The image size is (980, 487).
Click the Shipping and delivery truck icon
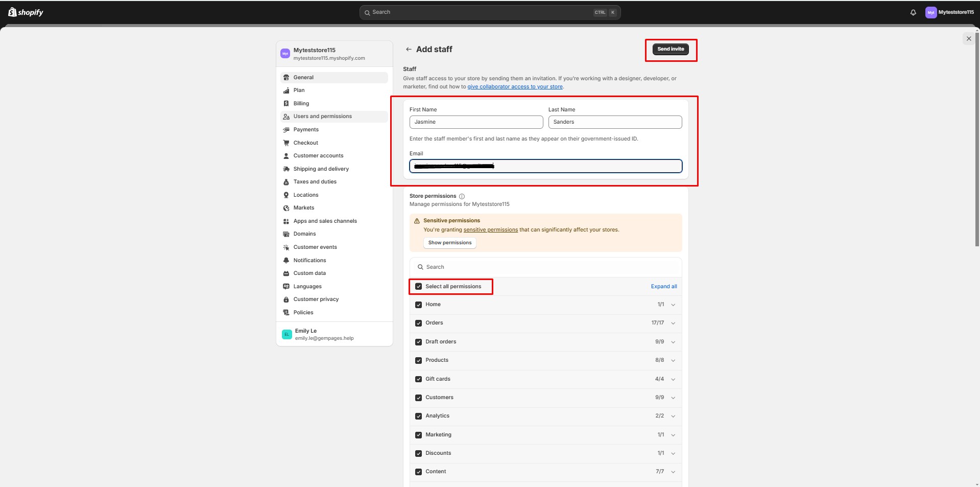[286, 169]
